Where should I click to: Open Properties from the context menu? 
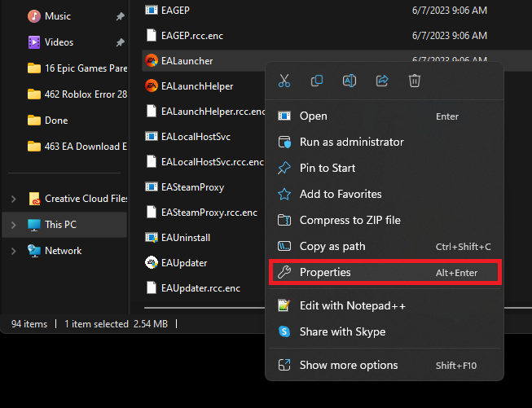385,272
